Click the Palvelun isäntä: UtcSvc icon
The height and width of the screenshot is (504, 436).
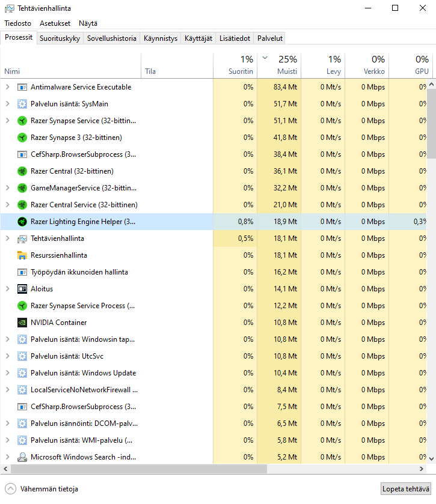click(x=22, y=356)
